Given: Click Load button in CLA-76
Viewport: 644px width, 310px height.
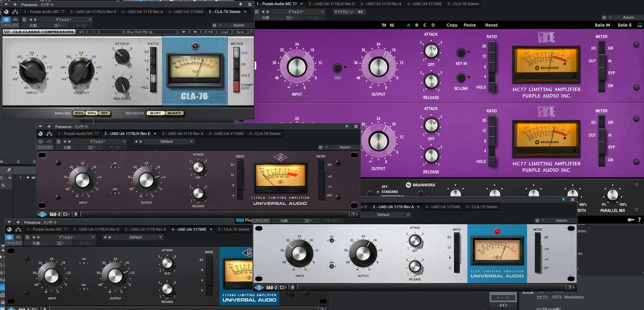Looking at the screenshot, I should pos(223,32).
